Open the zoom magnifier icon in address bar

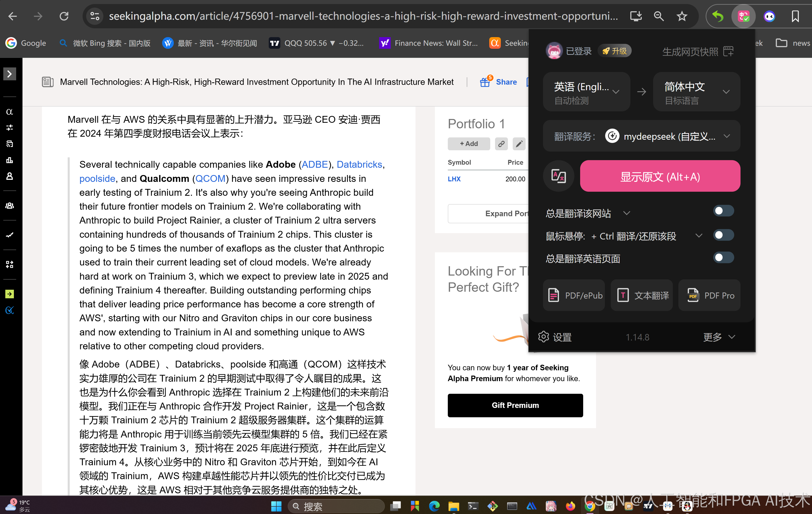click(659, 16)
